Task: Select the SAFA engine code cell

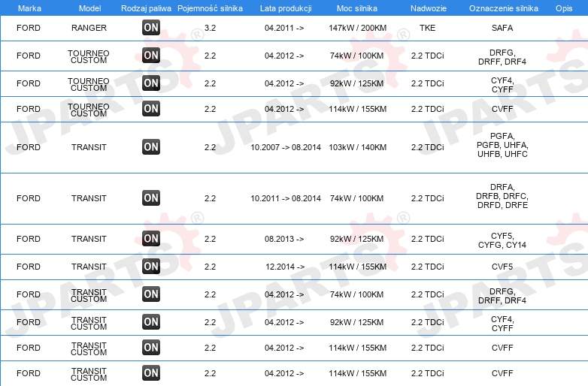Action: pos(502,28)
